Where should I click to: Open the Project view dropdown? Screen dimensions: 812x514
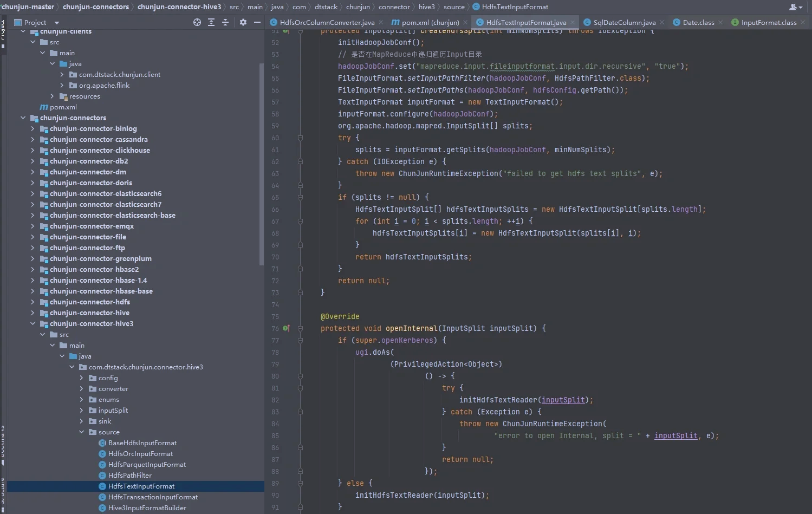[56, 23]
